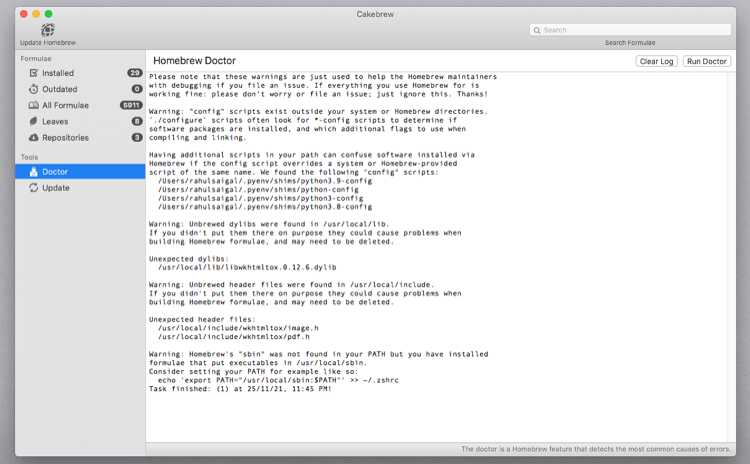Open the Update tool
The width and height of the screenshot is (750, 464).
[x=80, y=188]
